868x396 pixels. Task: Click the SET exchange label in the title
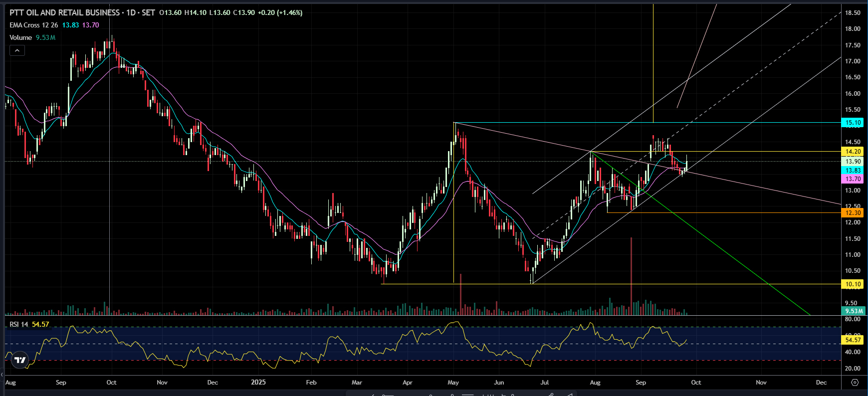tap(148, 12)
